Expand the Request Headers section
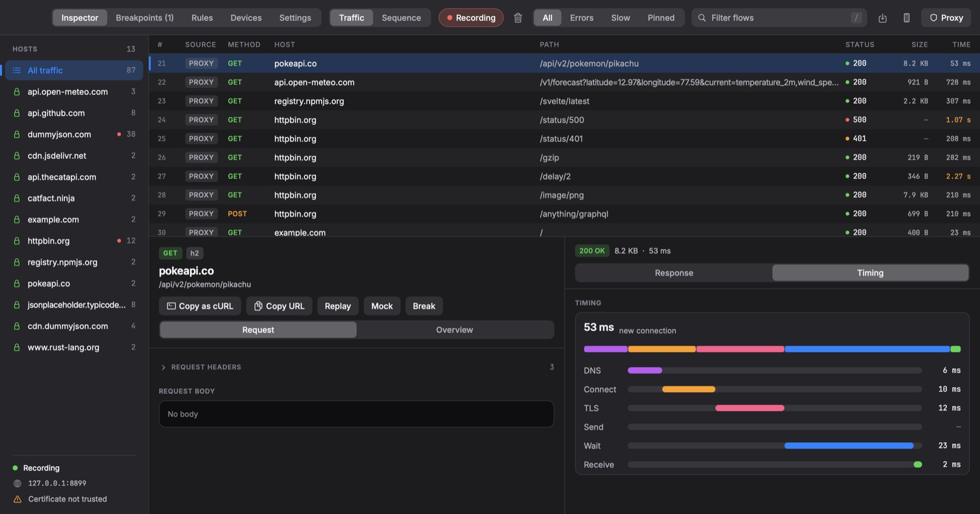 click(356, 367)
